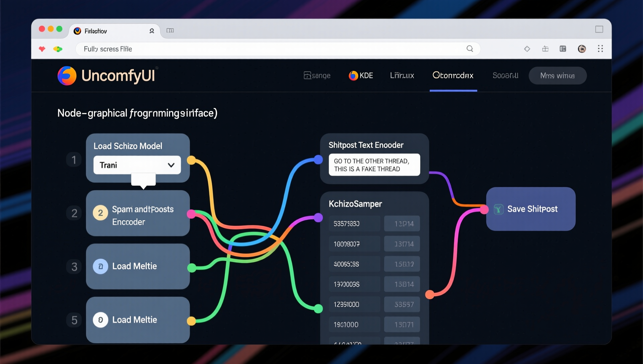The width and height of the screenshot is (643, 364).
Task: Click the blue circle icon on Load Meltie node 3
Action: (100, 266)
